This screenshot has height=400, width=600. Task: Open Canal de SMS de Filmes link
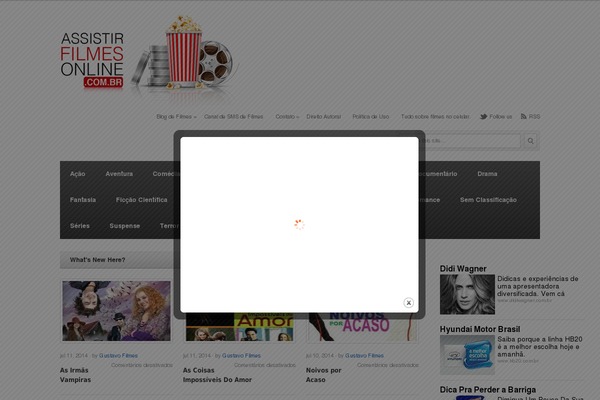point(233,117)
